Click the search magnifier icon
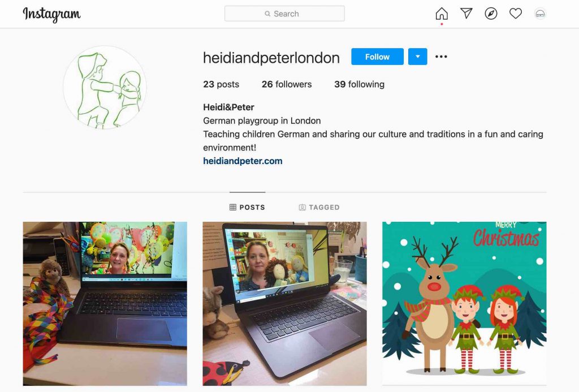 point(267,14)
